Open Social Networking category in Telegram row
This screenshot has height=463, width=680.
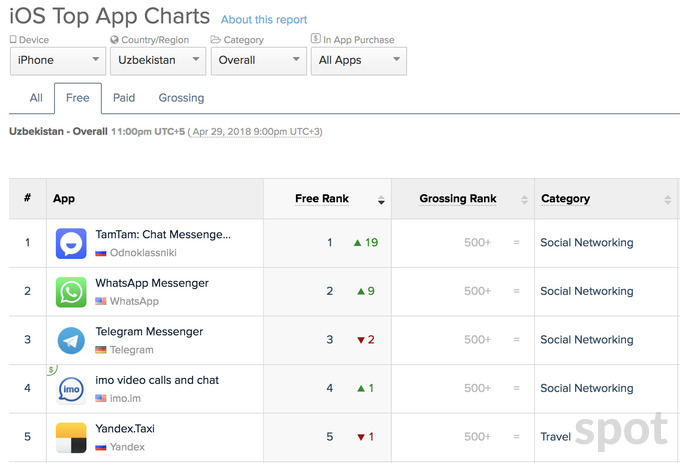pos(587,340)
